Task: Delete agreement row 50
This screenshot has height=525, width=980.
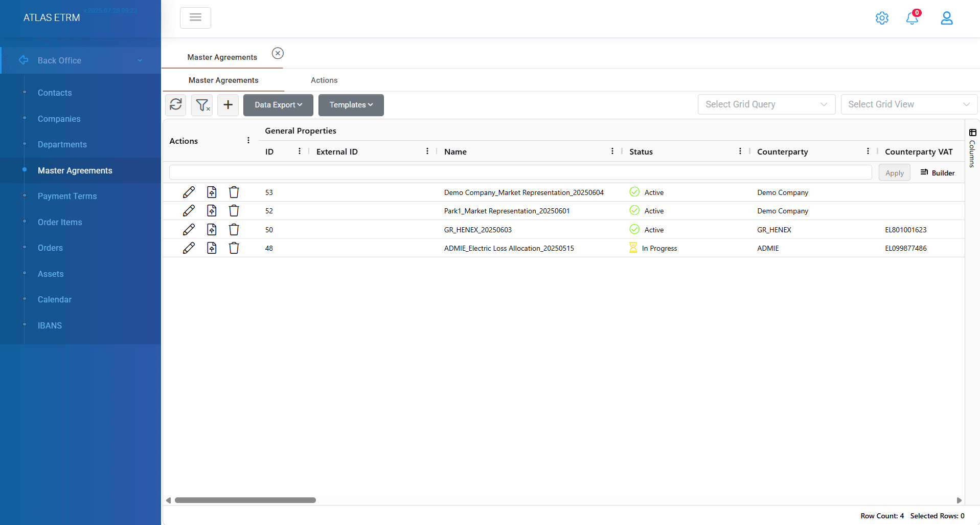Action: tap(234, 230)
